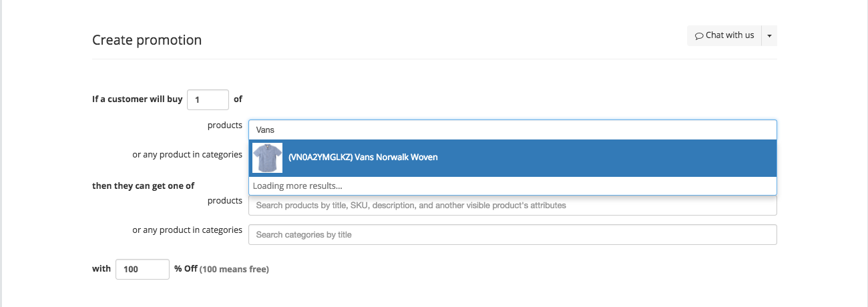The width and height of the screenshot is (868, 307).
Task: Click the products search field containing Vans
Action: 513,130
